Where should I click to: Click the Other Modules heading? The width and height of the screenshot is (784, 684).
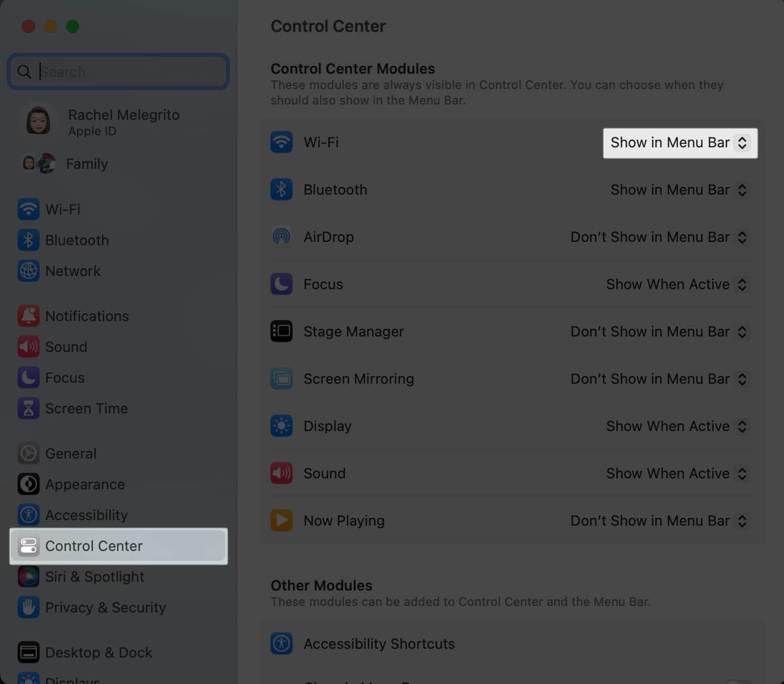321,586
